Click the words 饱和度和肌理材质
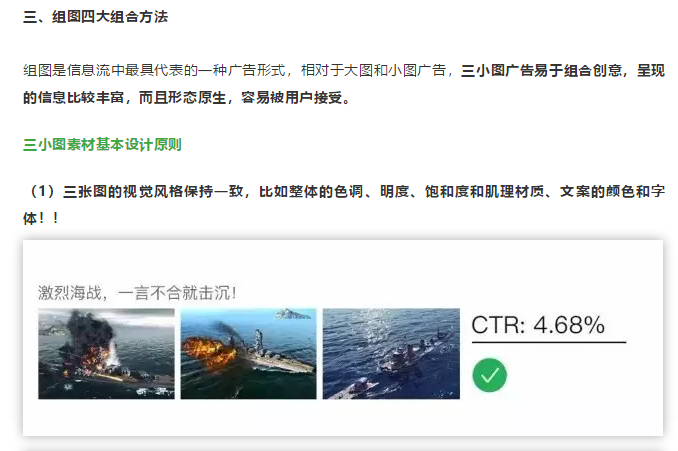Screen dimensions: 678x451 [x=484, y=191]
